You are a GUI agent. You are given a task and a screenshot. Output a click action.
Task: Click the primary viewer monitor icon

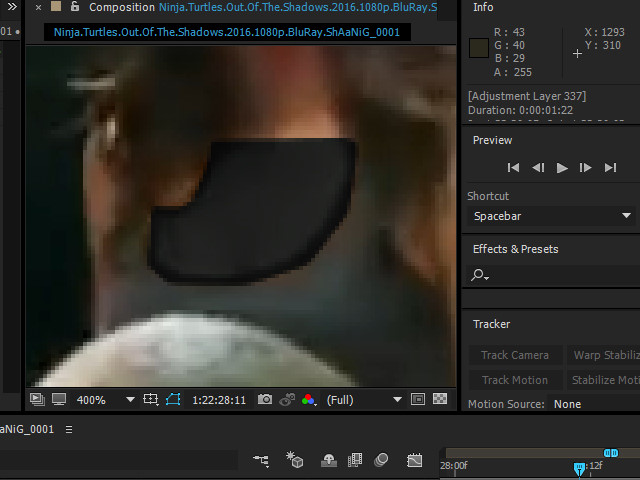coord(59,399)
